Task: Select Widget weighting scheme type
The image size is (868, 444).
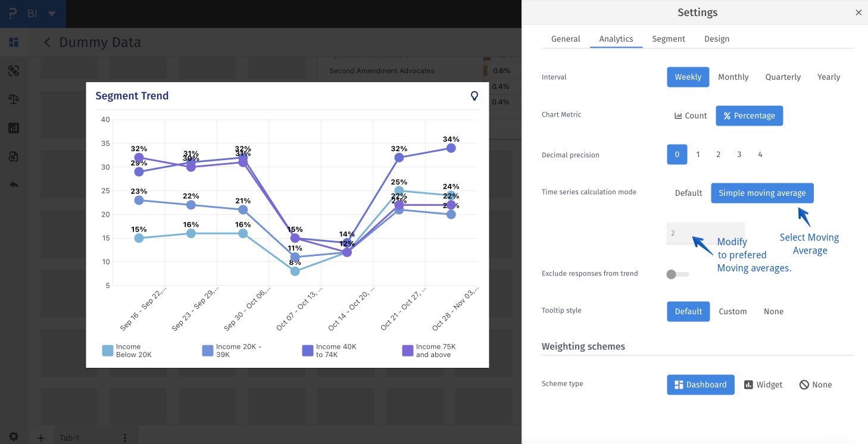Action: pyautogui.click(x=763, y=385)
